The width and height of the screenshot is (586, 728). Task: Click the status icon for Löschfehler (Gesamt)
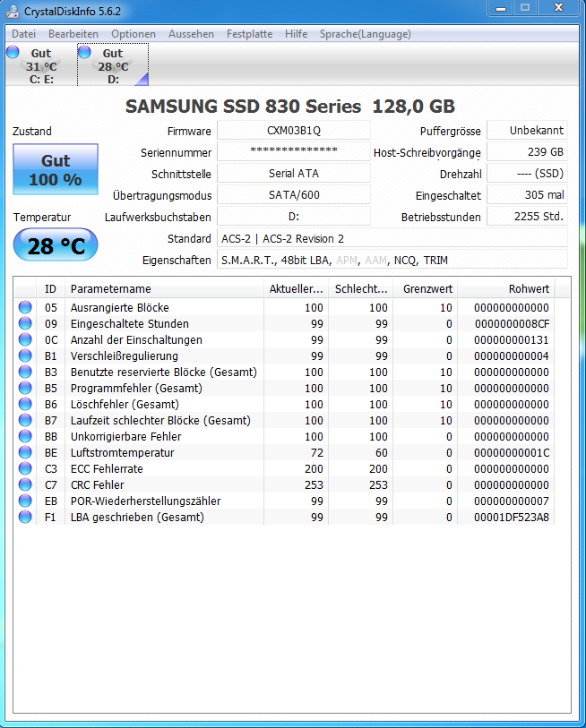(25, 404)
